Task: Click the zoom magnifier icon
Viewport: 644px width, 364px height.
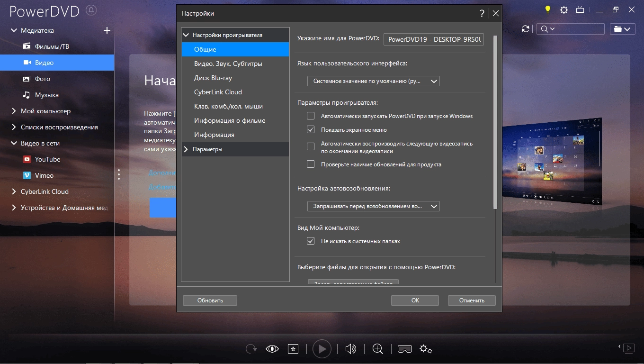Action: point(378,349)
